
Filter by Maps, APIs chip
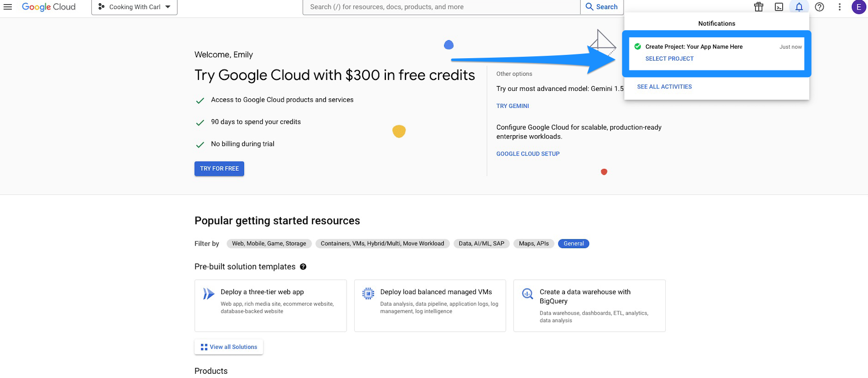point(534,244)
